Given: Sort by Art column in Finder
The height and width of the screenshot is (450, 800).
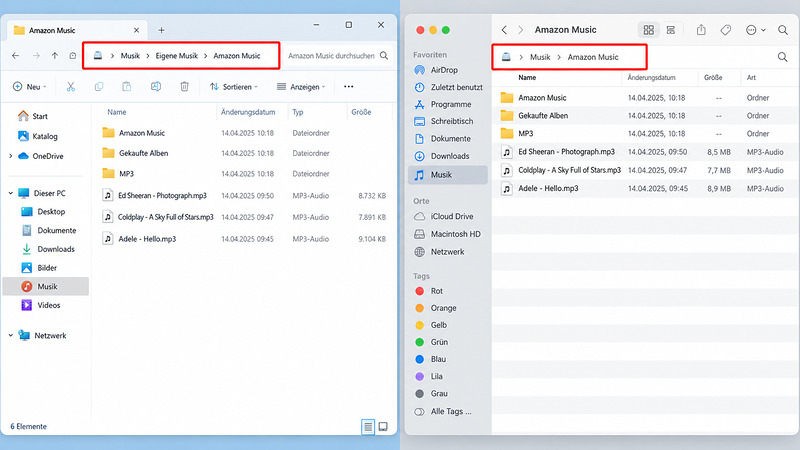Looking at the screenshot, I should pos(751,78).
